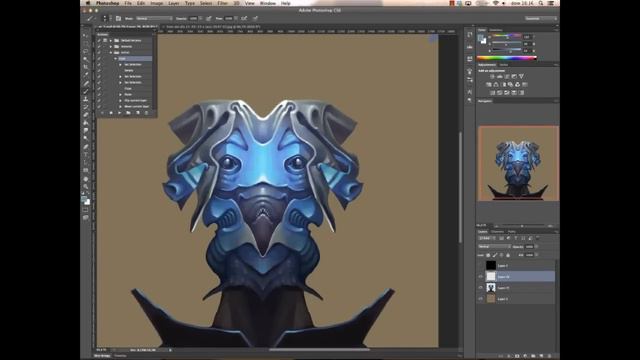Switch to the second open document tab

tap(212, 27)
